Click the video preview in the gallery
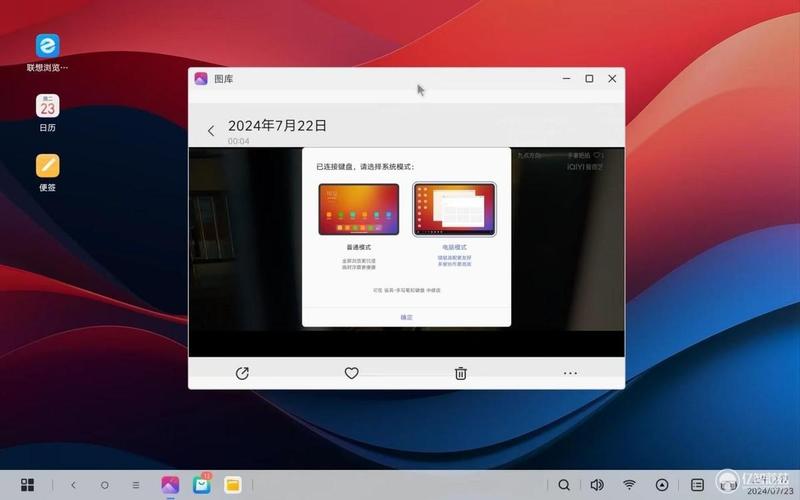 point(407,252)
